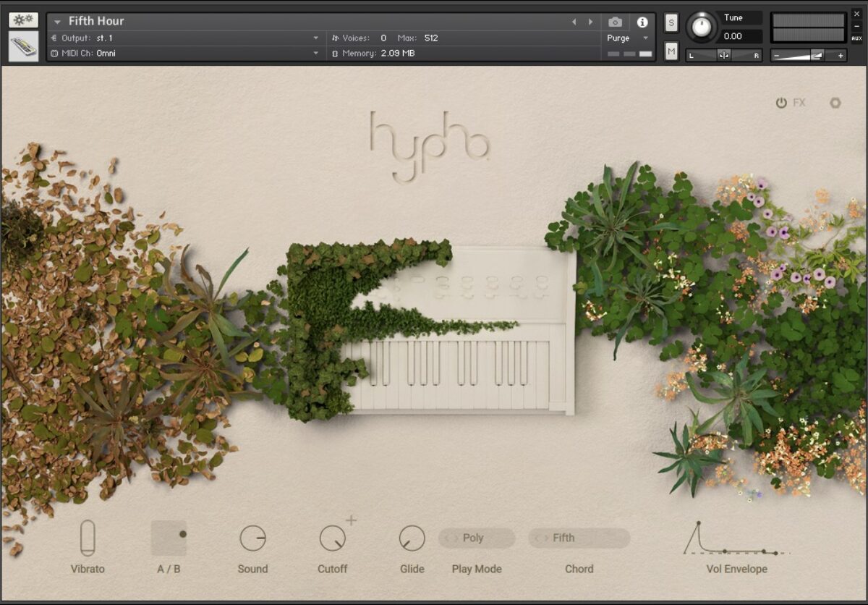Viewport: 868px width, 605px height.
Task: Decrease volume with the minus button
Action: click(x=777, y=56)
